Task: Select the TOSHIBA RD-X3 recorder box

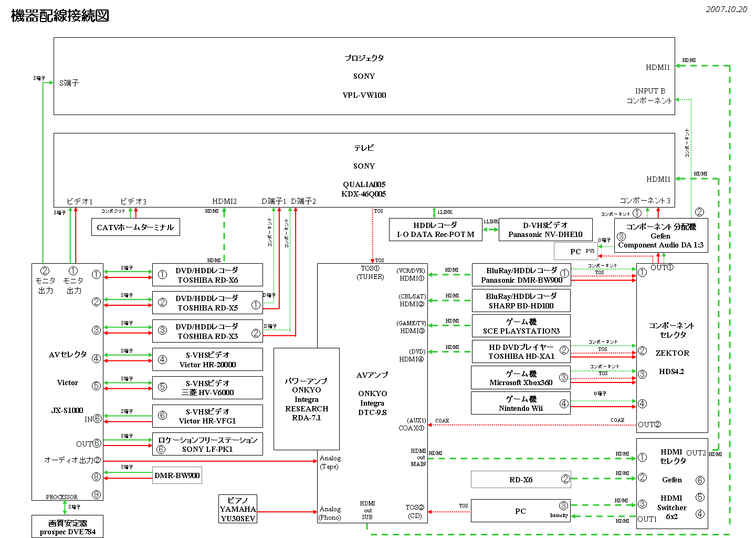Action: click(207, 331)
